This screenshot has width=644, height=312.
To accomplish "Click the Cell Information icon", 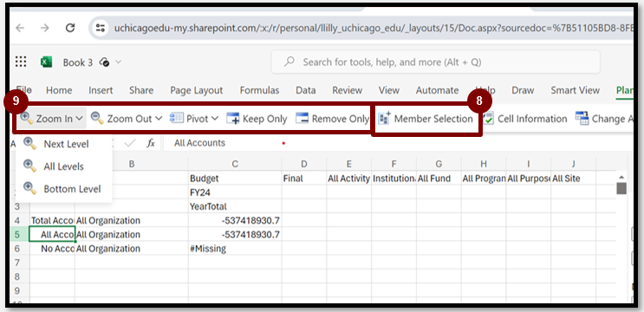I will (x=488, y=119).
